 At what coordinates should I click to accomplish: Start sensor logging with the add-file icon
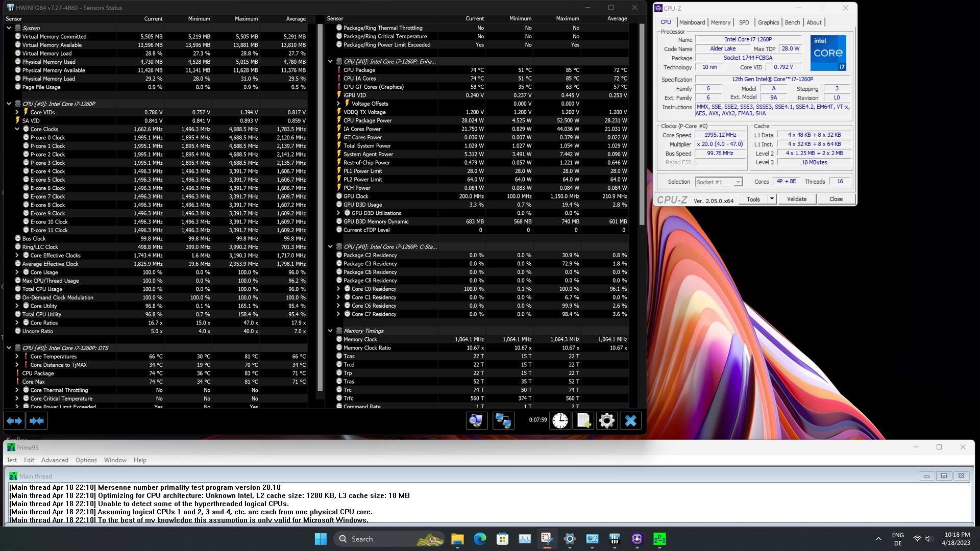[x=583, y=420]
